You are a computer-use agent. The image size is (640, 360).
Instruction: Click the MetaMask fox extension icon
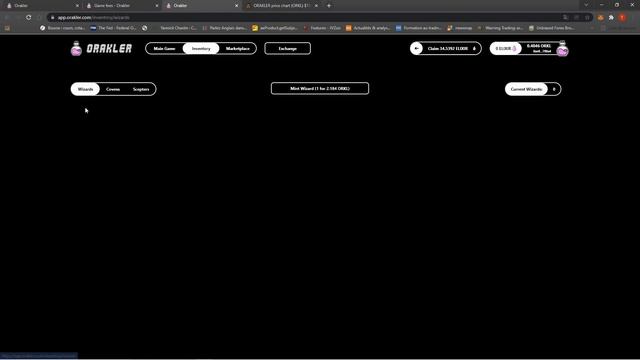tap(600, 18)
